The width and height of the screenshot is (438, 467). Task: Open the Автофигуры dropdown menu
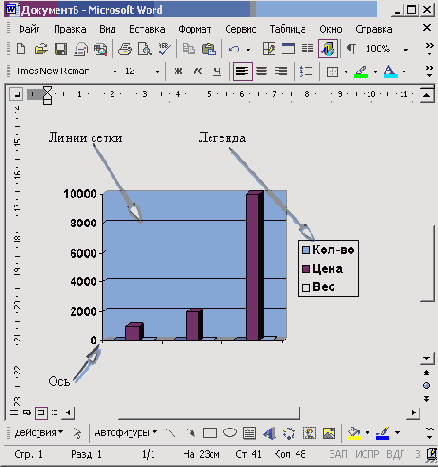click(x=126, y=433)
